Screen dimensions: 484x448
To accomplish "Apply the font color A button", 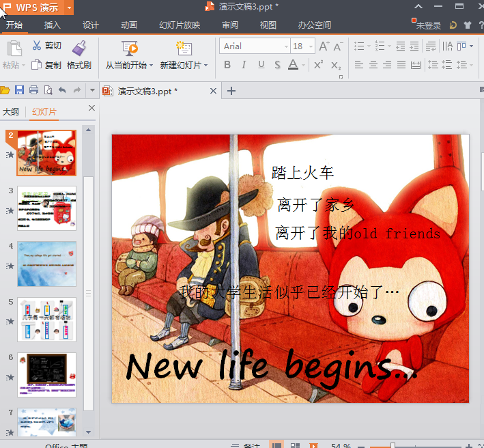I will (x=293, y=65).
